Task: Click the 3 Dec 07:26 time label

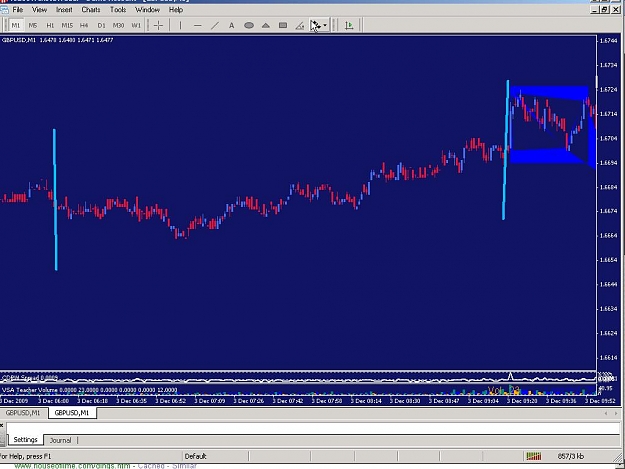Action: (249, 401)
